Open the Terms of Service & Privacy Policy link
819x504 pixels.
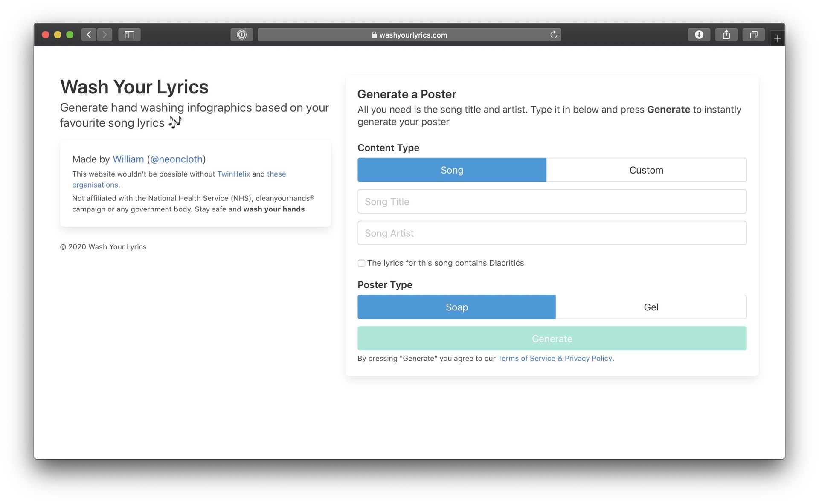click(x=555, y=359)
